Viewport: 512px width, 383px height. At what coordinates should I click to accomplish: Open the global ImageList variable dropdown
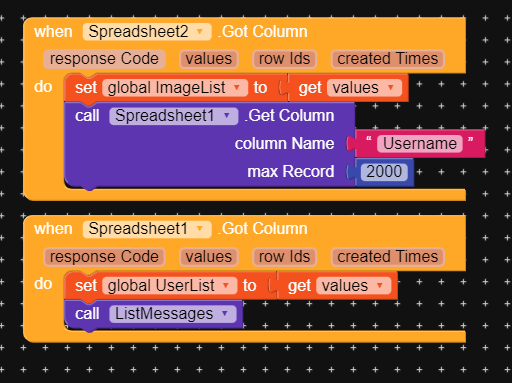[175, 88]
